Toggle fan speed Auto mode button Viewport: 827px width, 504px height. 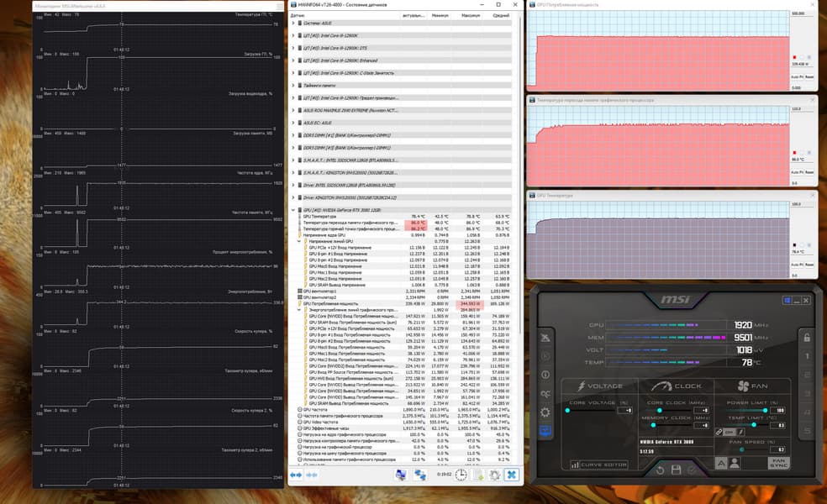click(720, 463)
